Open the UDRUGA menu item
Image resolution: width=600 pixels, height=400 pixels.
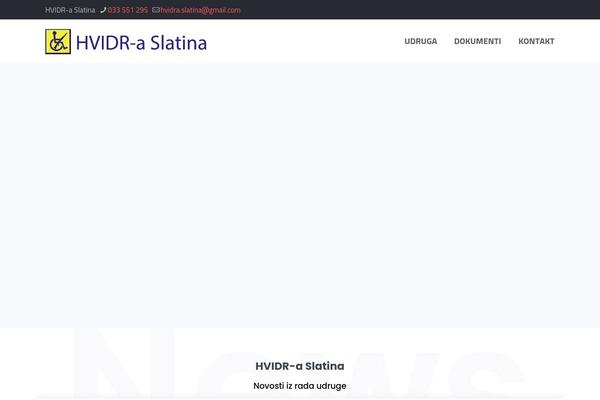(x=421, y=41)
